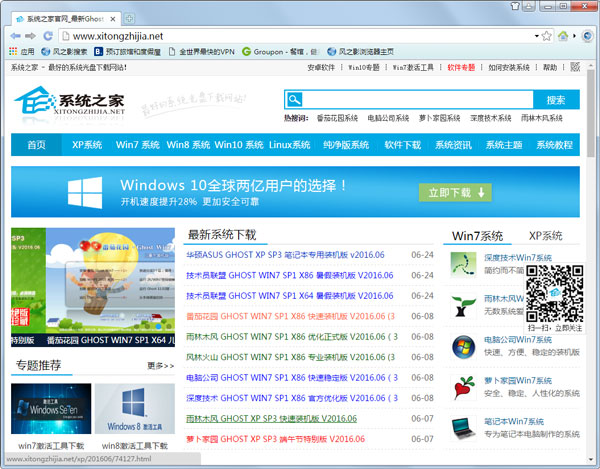The height and width of the screenshot is (469, 600).
Task: Open new tab button
Action: [x=129, y=18]
